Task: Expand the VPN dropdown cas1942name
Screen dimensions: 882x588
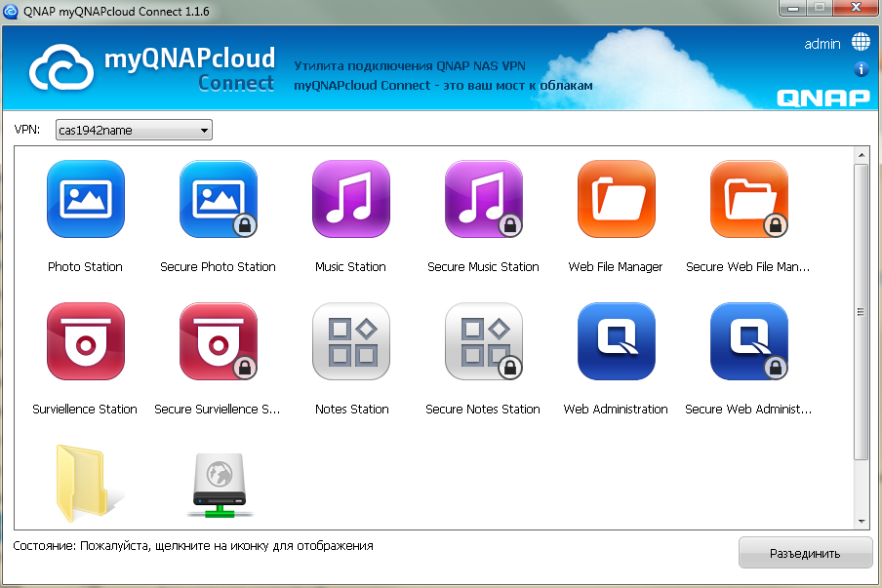Action: tap(134, 130)
